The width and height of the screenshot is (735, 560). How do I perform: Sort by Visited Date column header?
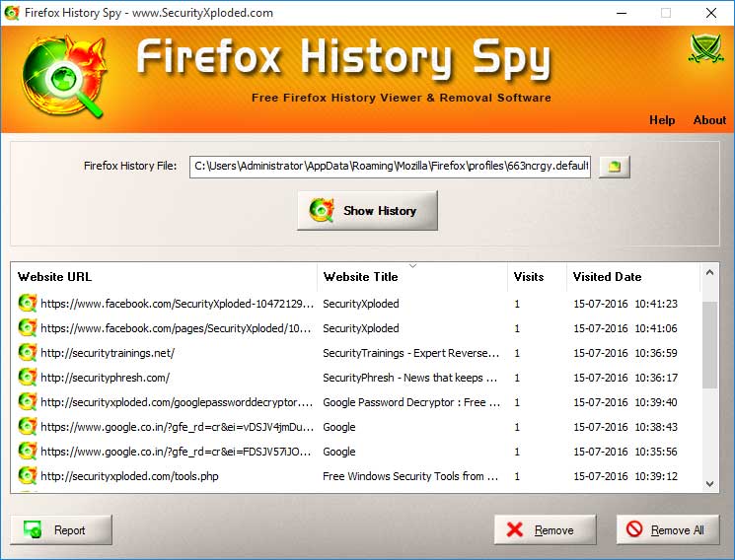pos(631,277)
